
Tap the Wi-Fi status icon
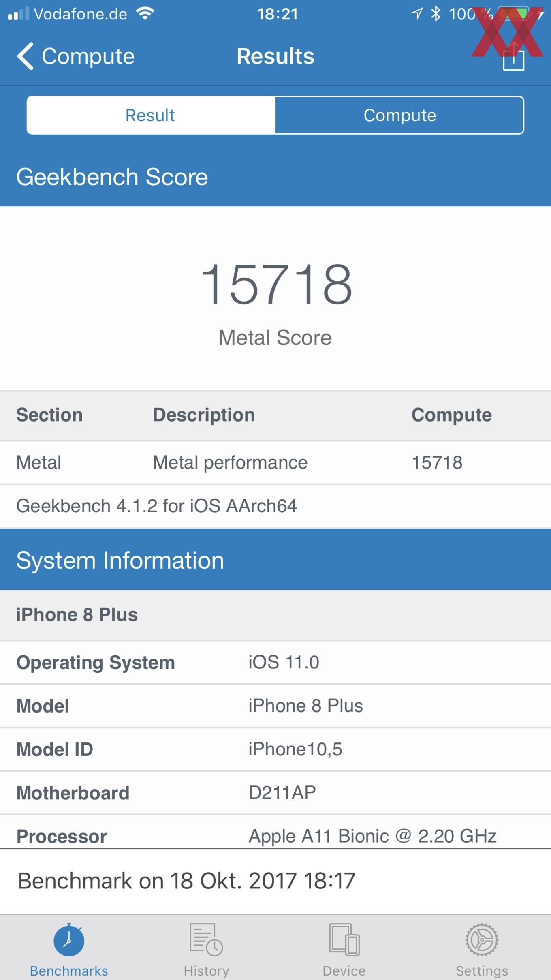[145, 14]
